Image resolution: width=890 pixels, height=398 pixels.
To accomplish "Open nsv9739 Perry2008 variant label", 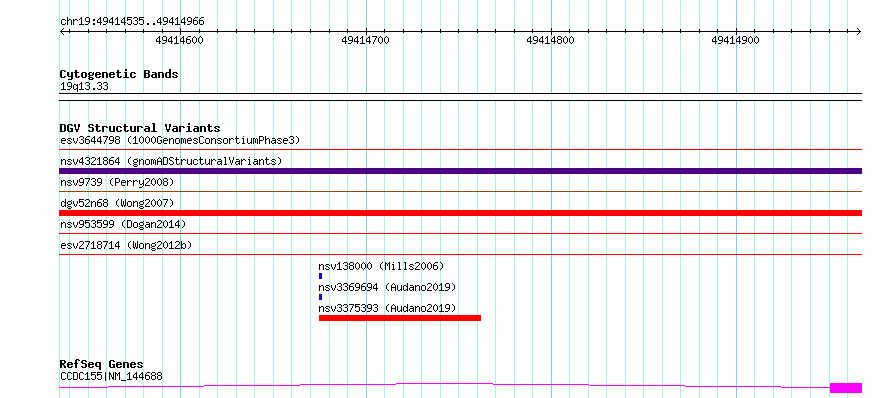I will point(117,182).
